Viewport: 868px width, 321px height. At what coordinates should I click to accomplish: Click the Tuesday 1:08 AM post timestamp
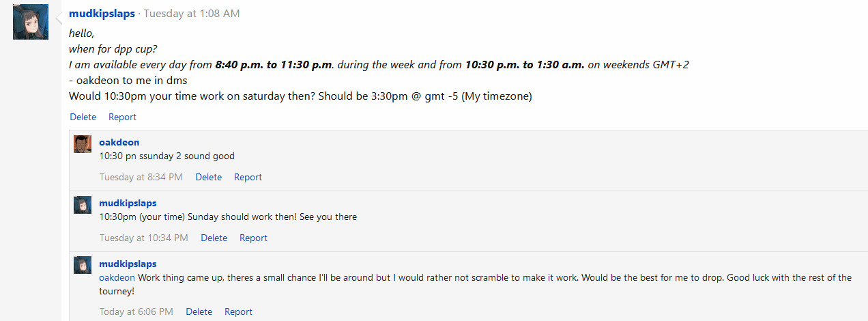(x=191, y=14)
